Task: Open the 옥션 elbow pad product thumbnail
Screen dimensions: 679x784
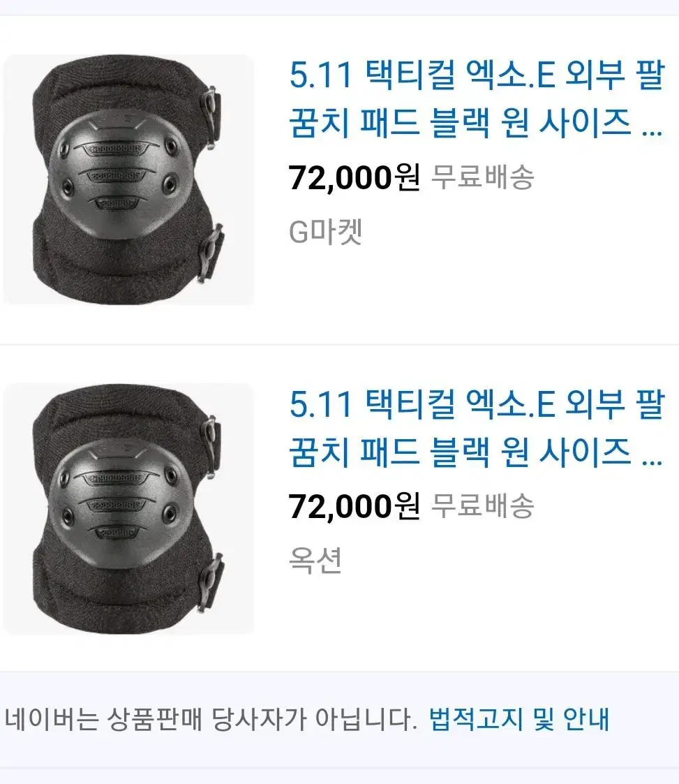Action: point(128,509)
